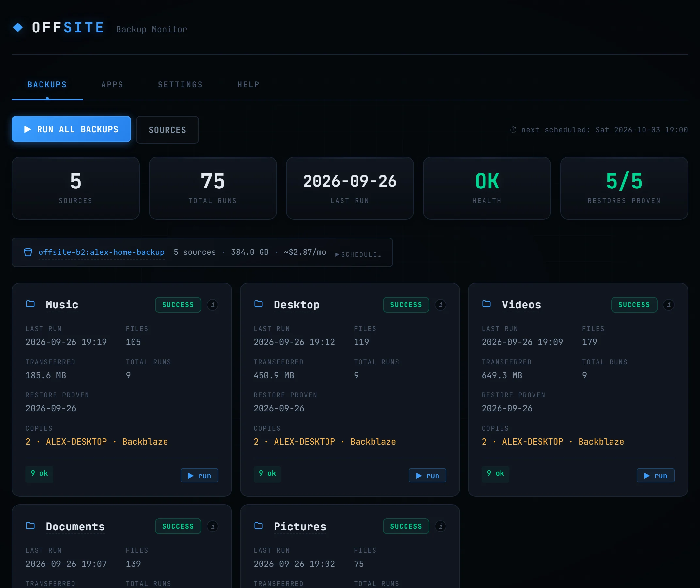The width and height of the screenshot is (700, 588).
Task: Open the HELP tab
Action: click(x=248, y=85)
